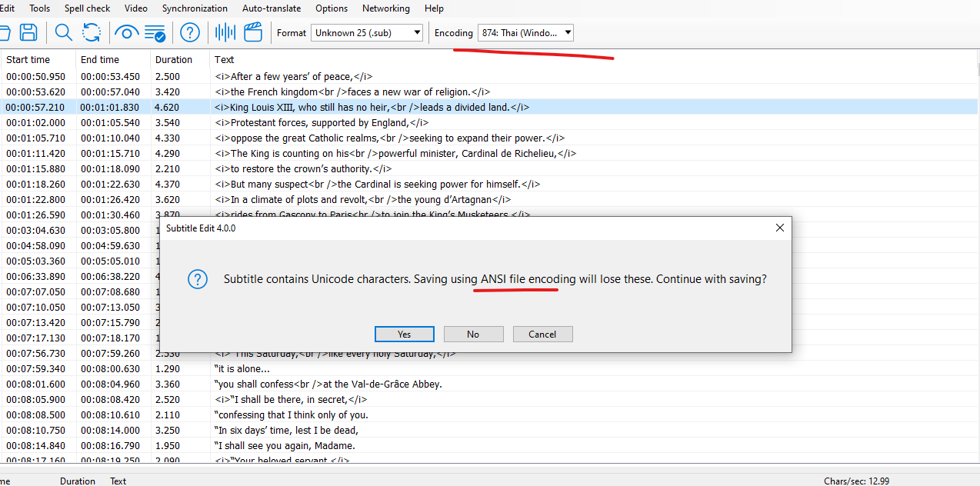
Task: Save the current subtitle file
Action: tap(28, 32)
